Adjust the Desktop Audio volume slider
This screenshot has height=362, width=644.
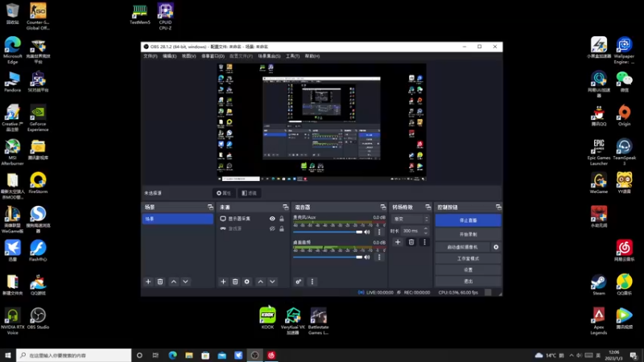click(x=328, y=257)
